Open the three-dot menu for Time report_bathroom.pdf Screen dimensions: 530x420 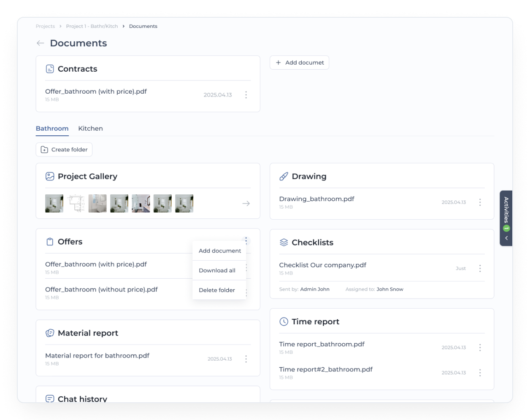tap(480, 347)
